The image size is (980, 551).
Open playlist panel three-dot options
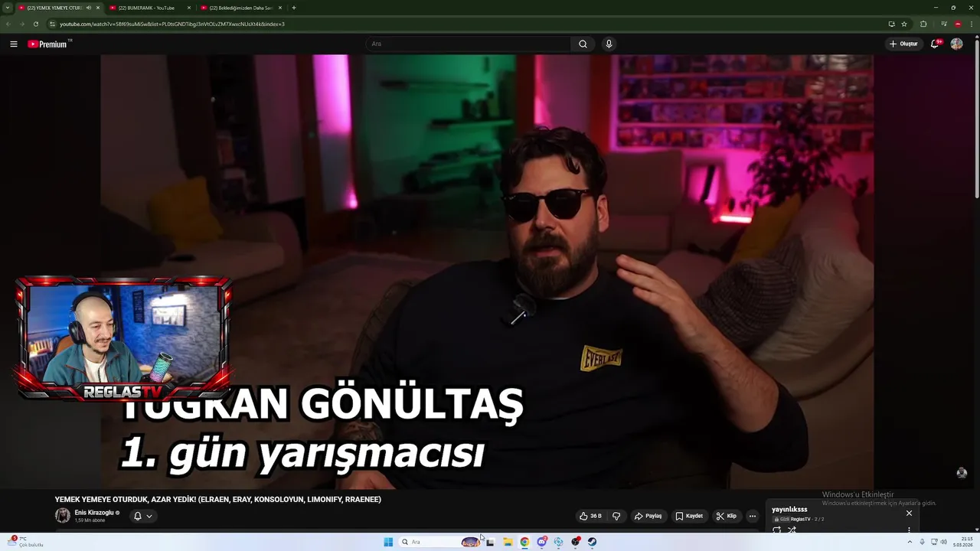[909, 530]
